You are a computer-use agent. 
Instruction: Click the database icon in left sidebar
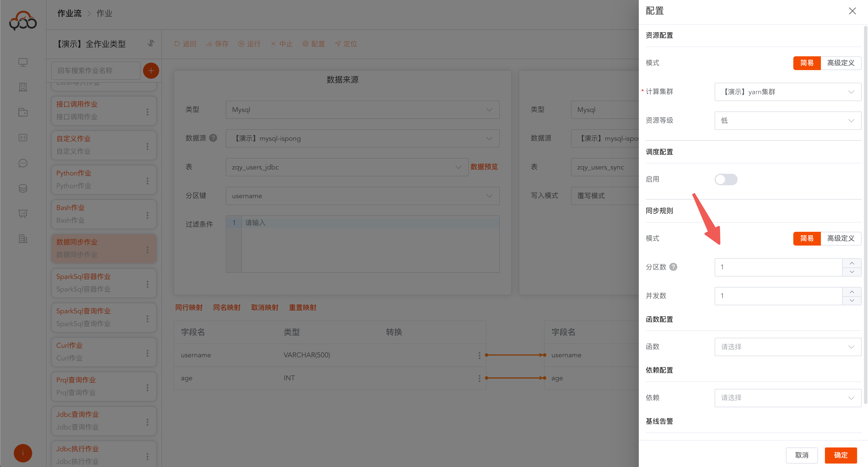(23, 188)
